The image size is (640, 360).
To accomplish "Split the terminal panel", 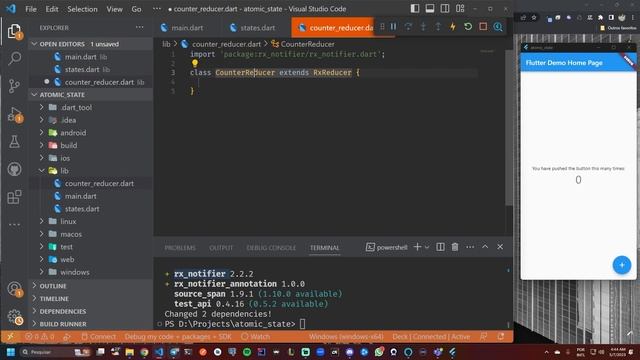I will (440, 247).
